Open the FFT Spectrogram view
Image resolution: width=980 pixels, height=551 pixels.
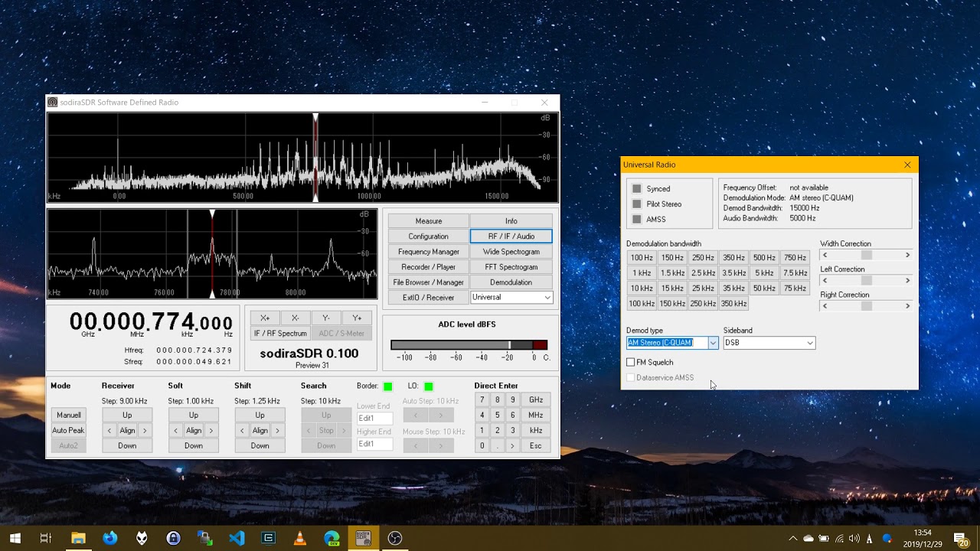[511, 267]
